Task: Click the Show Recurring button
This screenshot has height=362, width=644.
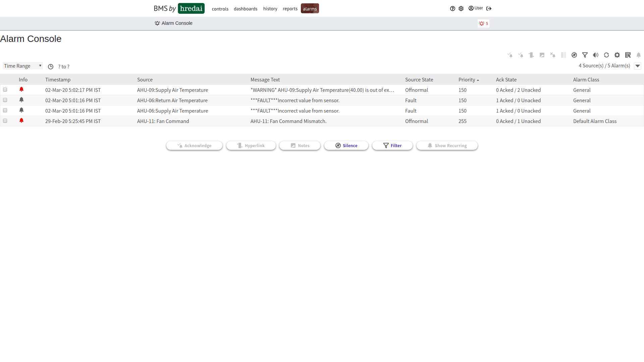Action: pyautogui.click(x=447, y=145)
